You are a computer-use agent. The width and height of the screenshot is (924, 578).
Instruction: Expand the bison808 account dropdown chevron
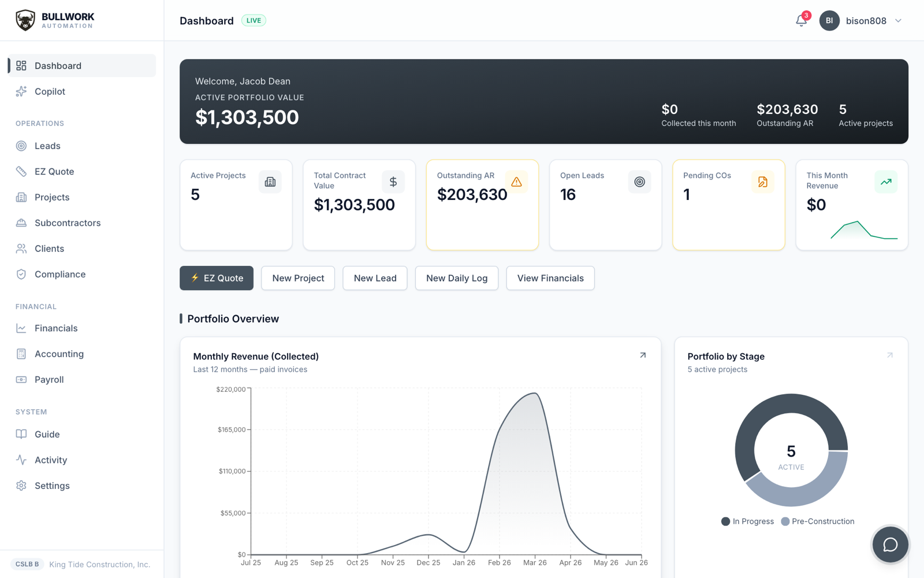(x=899, y=21)
